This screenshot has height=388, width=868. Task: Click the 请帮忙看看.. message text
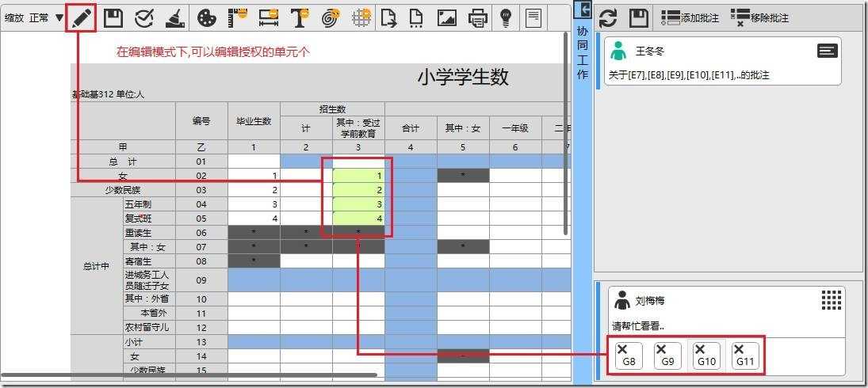[x=637, y=326]
